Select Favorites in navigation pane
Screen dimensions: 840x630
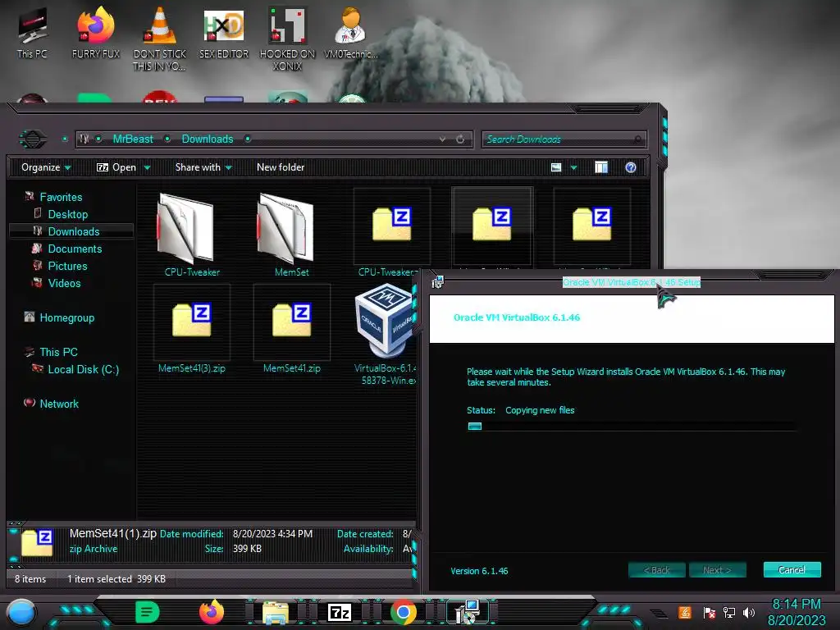61,197
